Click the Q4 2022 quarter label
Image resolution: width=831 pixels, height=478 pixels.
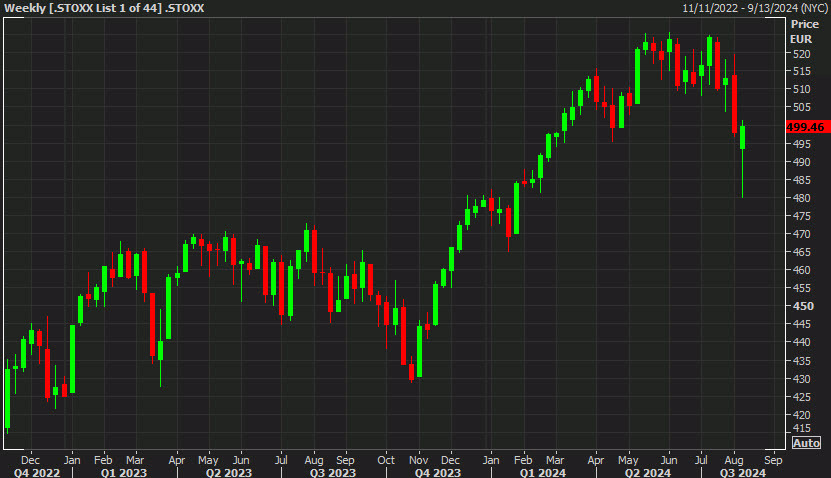(x=37, y=472)
